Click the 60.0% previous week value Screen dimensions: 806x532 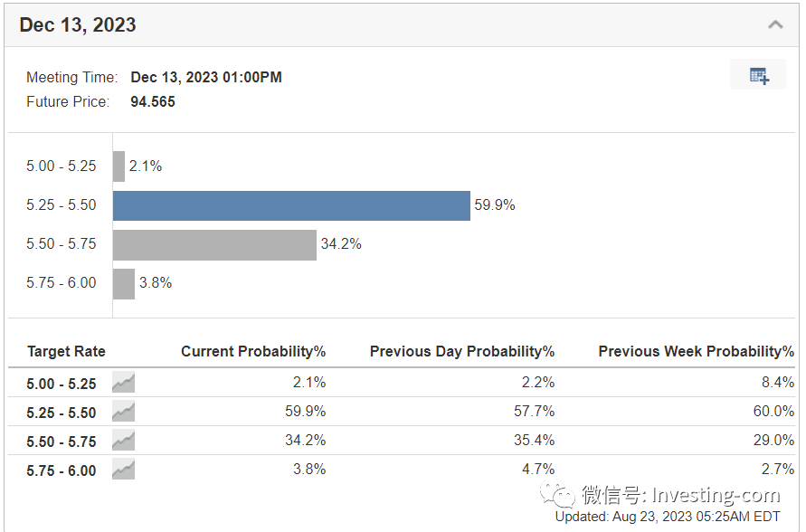click(x=773, y=412)
